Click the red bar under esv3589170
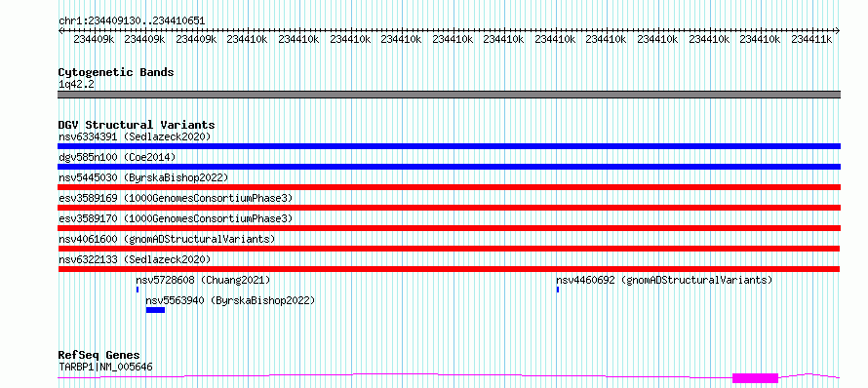The width and height of the screenshot is (868, 388). coord(449,228)
